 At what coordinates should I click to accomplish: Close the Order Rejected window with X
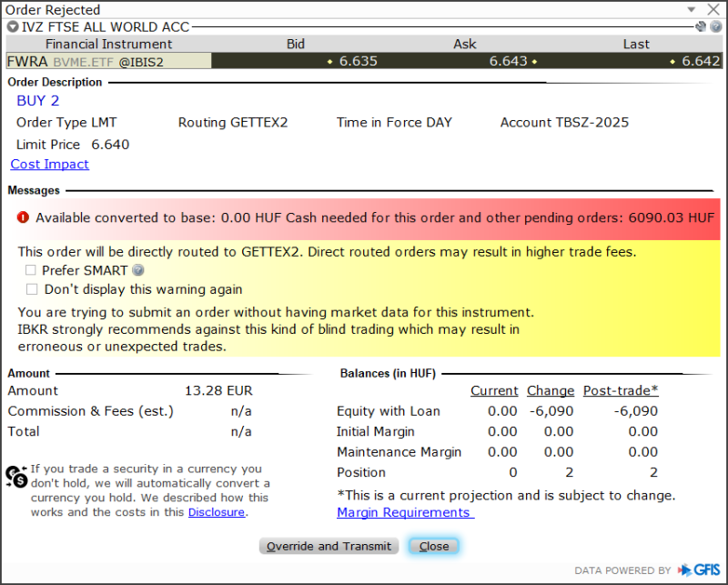tap(713, 9)
